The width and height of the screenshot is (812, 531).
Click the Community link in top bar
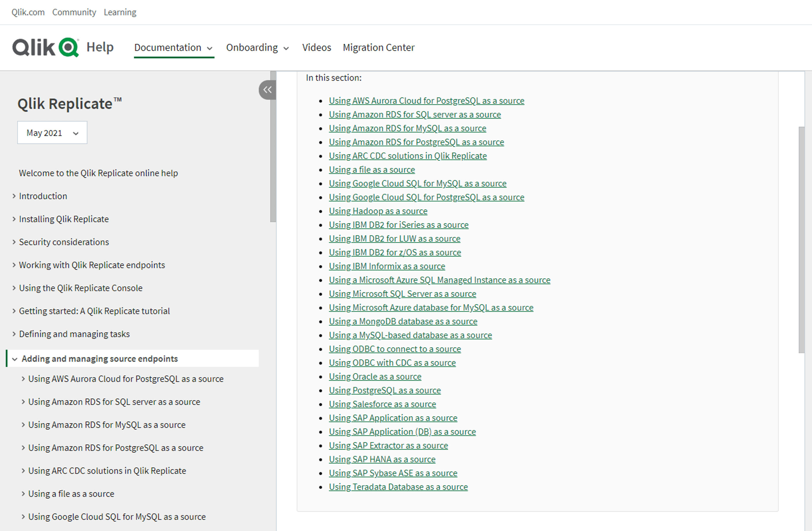[74, 12]
